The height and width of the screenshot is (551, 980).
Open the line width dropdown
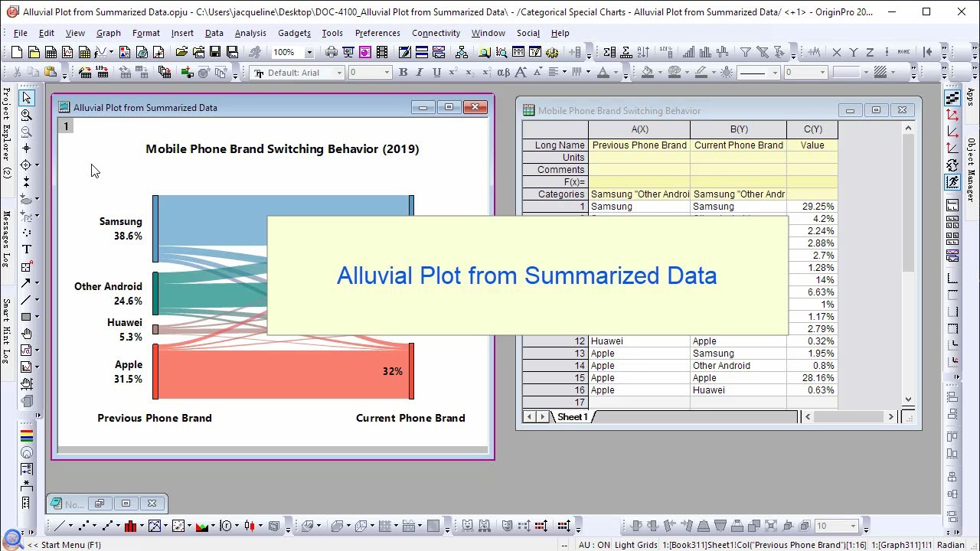823,73
